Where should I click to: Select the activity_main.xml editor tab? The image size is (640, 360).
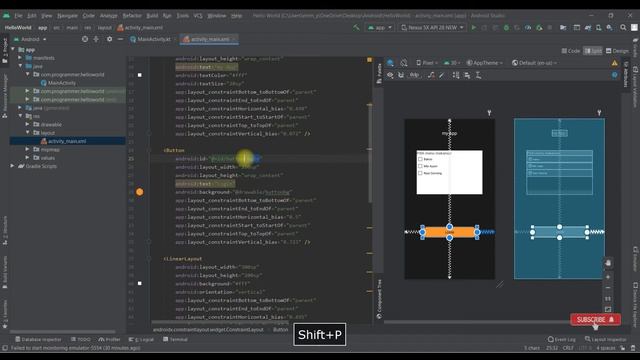tap(210, 39)
